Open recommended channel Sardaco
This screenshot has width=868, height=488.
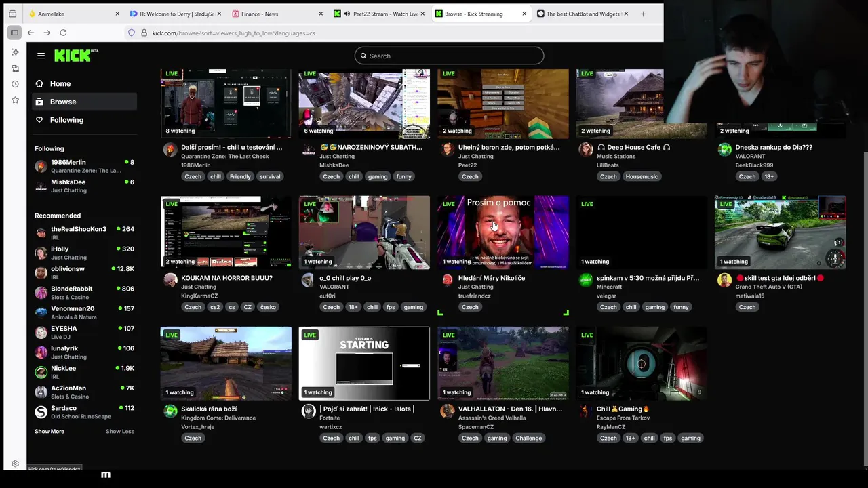pos(84,412)
